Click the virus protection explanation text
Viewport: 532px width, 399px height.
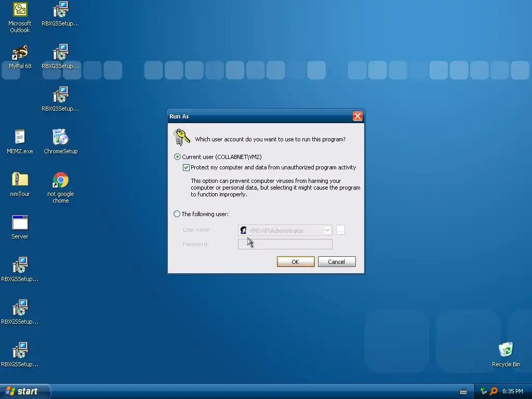(275, 188)
